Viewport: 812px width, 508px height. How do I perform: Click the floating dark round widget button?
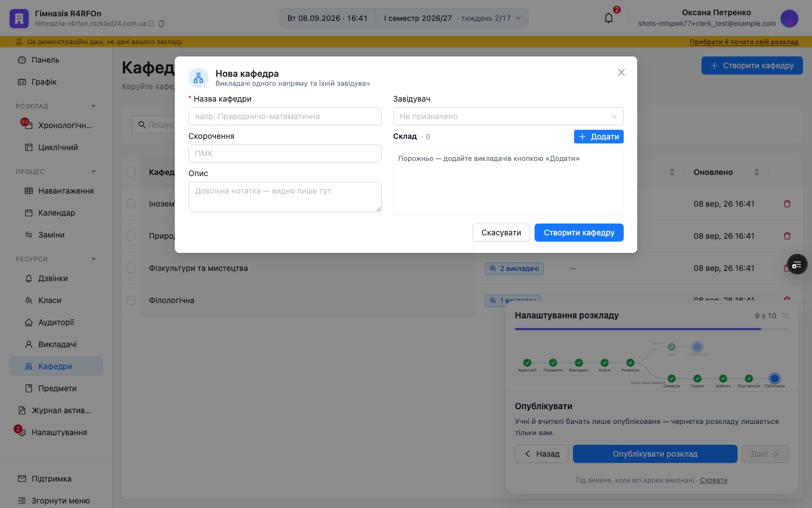coord(797,264)
